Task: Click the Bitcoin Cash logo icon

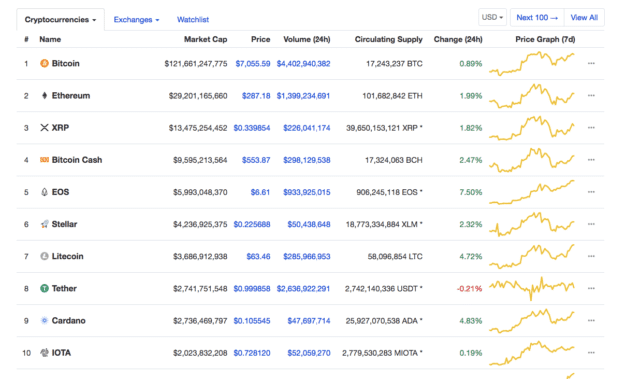Action: click(x=44, y=160)
